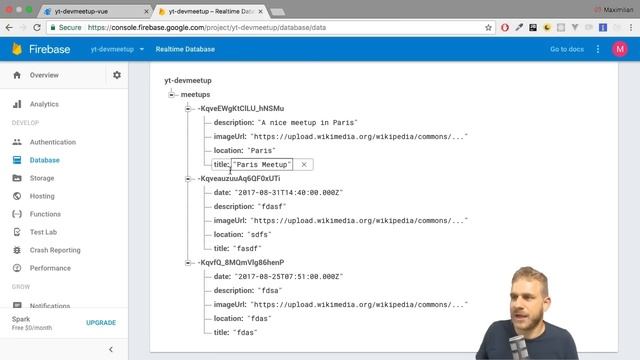Click the Overview home icon
Viewport: 640px width, 360px height.
click(17, 75)
